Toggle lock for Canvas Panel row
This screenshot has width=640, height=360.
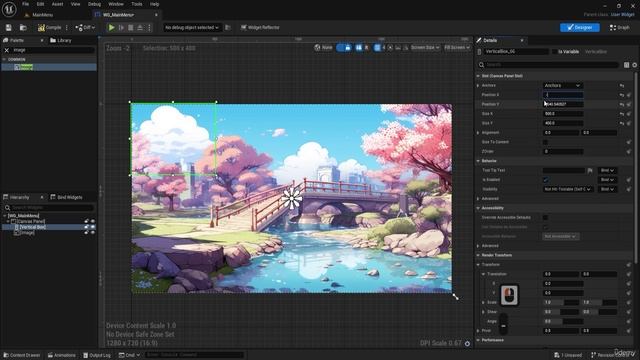[x=86, y=221]
